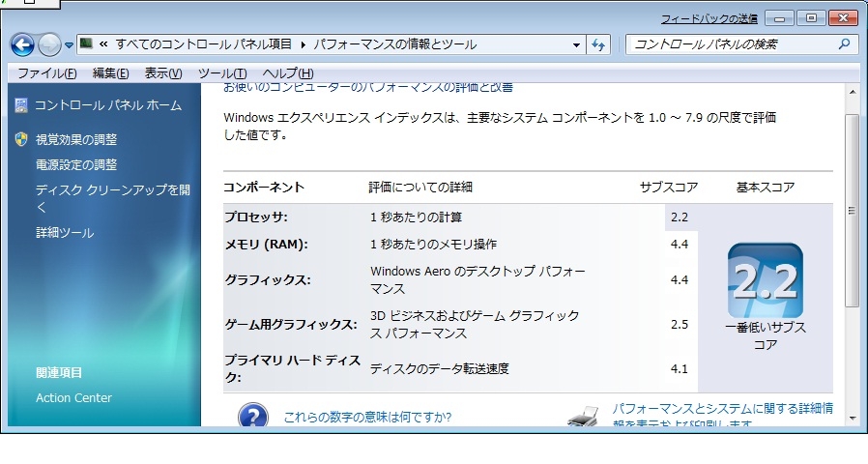
Task: Click the 基本スコア column header
Action: coord(765,188)
